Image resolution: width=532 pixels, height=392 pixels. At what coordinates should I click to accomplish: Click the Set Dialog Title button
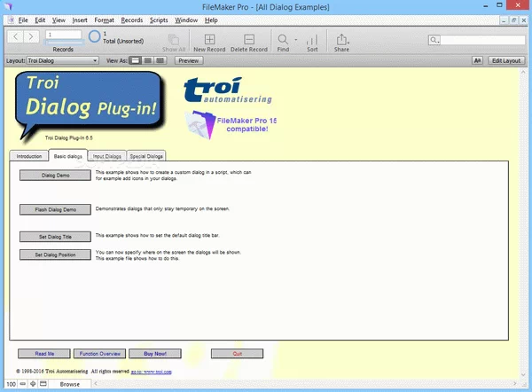pos(55,237)
